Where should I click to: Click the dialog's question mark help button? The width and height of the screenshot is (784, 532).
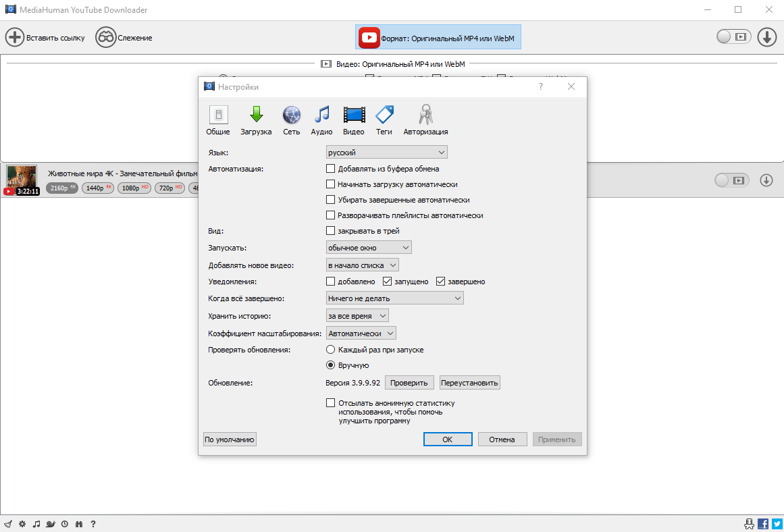(x=540, y=86)
